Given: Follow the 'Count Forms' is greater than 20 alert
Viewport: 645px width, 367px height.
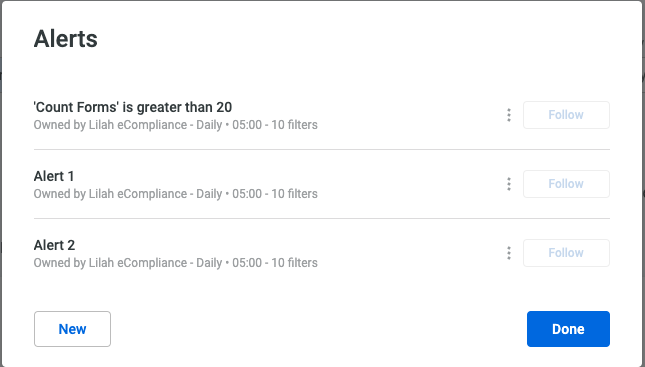Looking at the screenshot, I should point(566,115).
